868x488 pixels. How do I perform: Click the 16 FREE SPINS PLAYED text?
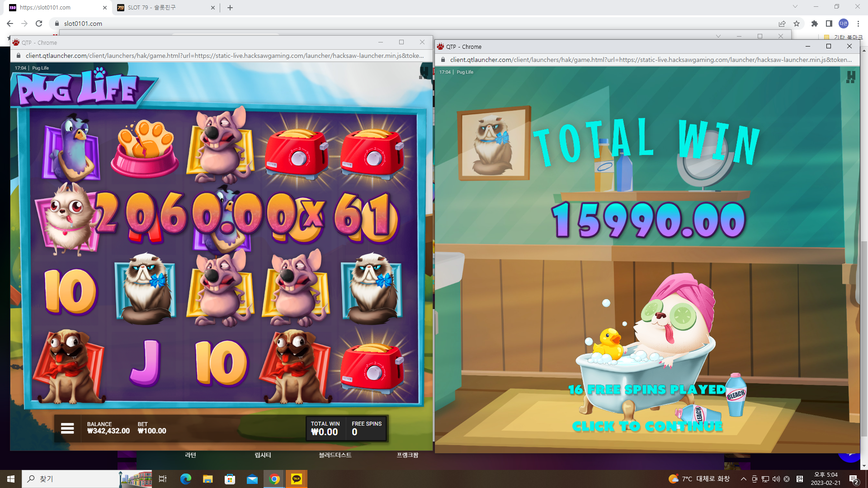[647, 389]
